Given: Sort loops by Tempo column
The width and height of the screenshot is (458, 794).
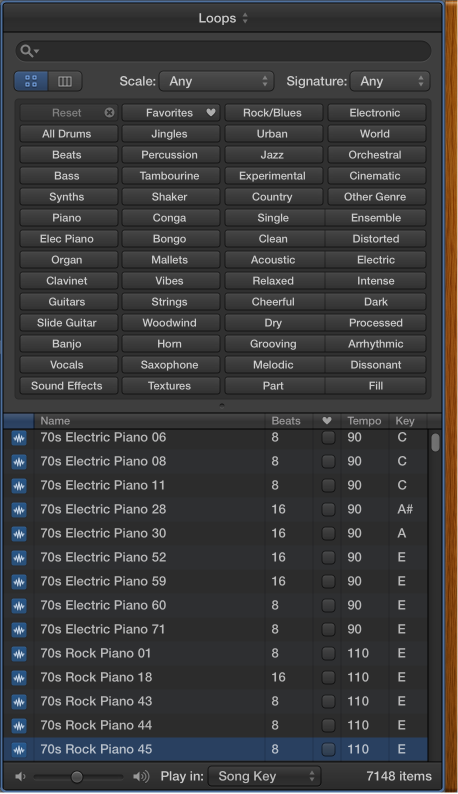Looking at the screenshot, I should tap(365, 421).
